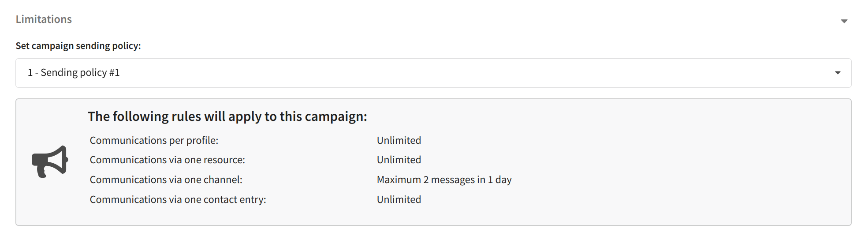Click Unlimited value for one contact entry
Screen dimensions: 868x240
coord(399,199)
